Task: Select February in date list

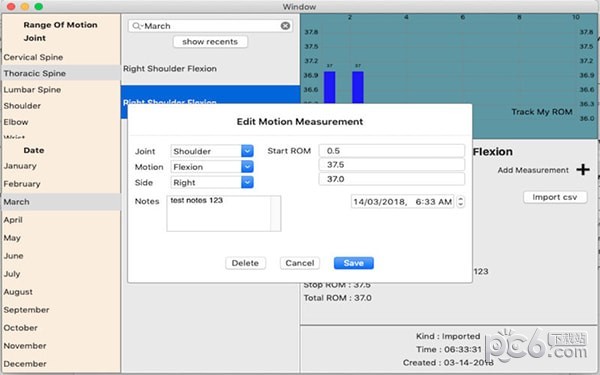Action: 61,184
